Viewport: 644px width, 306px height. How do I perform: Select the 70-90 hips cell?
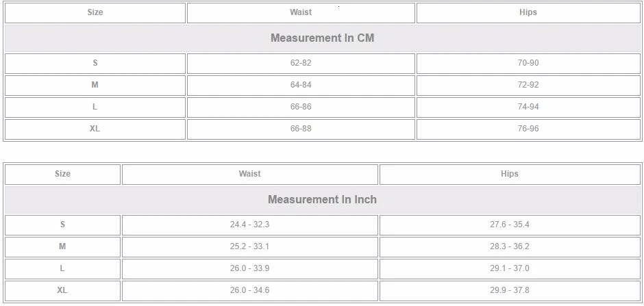pos(528,64)
